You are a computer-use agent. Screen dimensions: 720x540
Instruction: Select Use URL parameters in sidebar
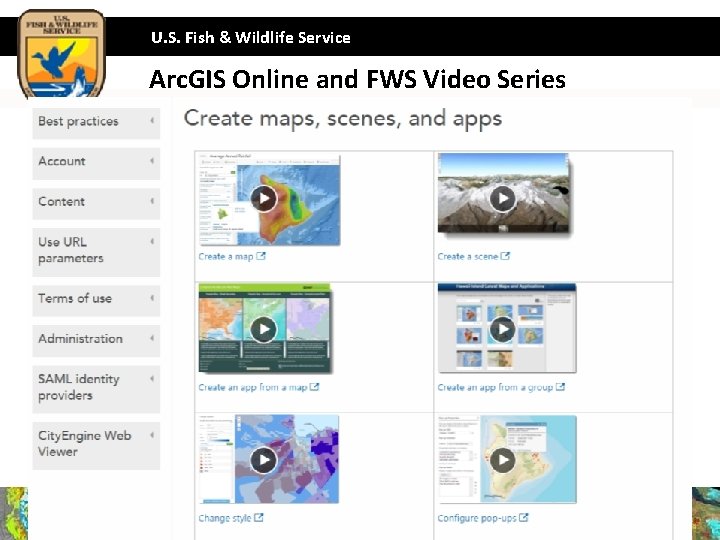click(x=96, y=252)
